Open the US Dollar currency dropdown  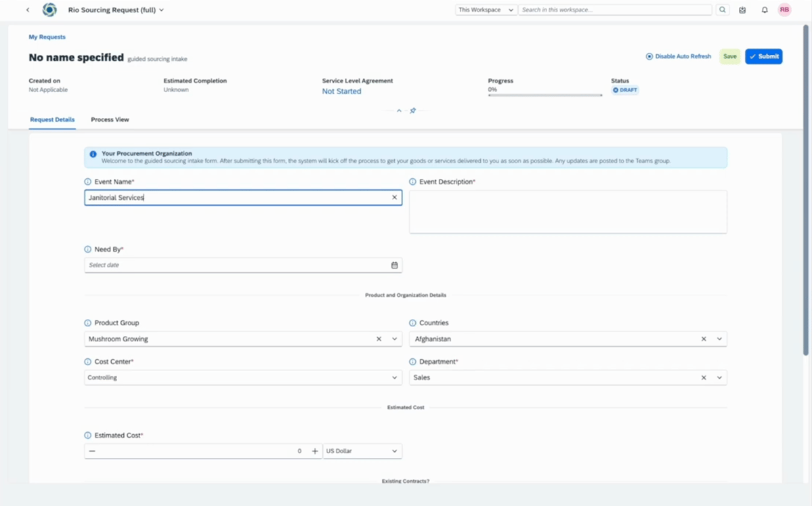click(x=362, y=451)
